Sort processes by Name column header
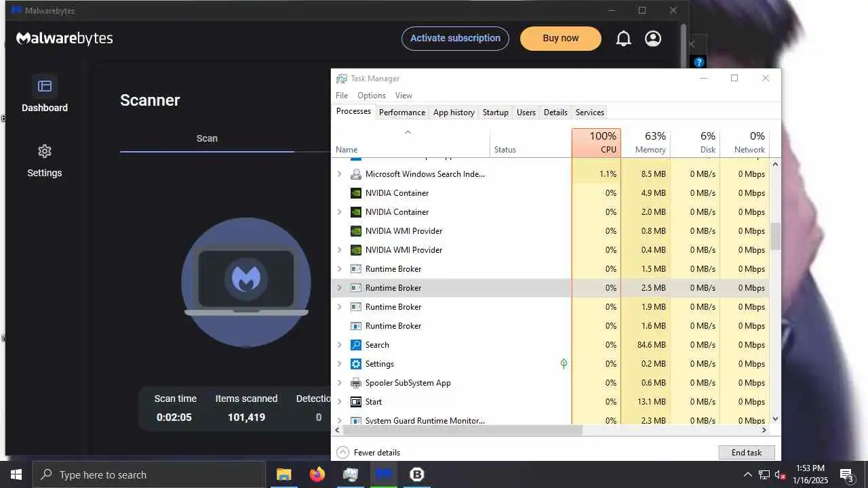 412,142
